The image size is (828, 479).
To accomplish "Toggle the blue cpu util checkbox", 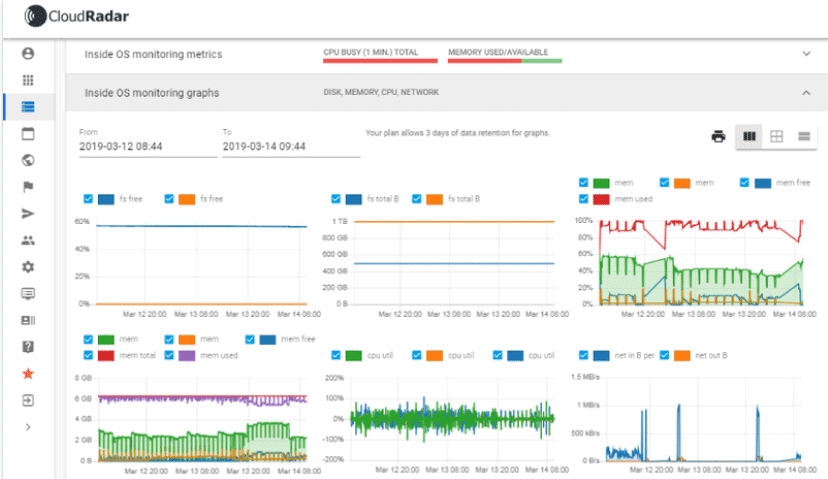I will [497, 355].
